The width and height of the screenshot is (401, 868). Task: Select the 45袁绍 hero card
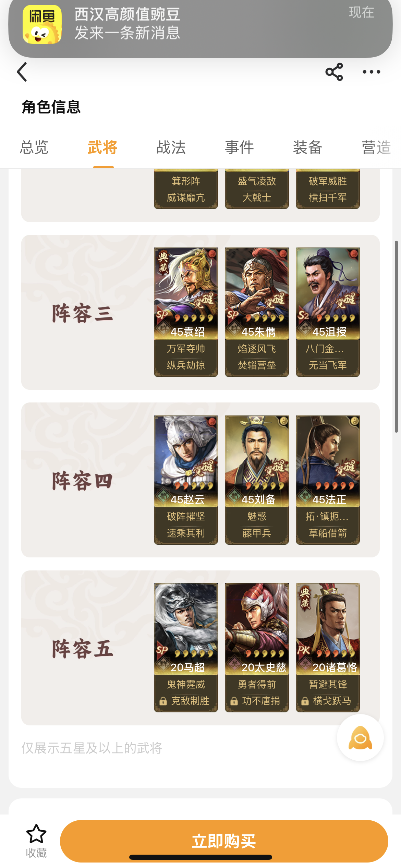(x=186, y=312)
